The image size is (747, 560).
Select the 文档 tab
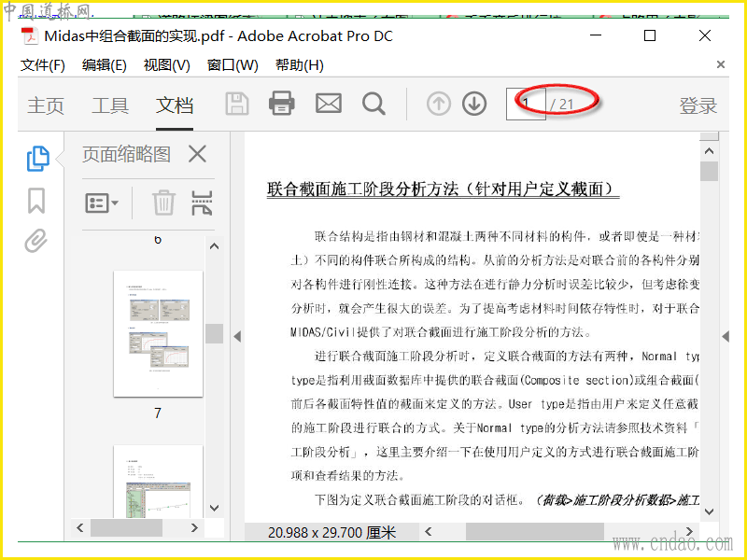pos(175,105)
